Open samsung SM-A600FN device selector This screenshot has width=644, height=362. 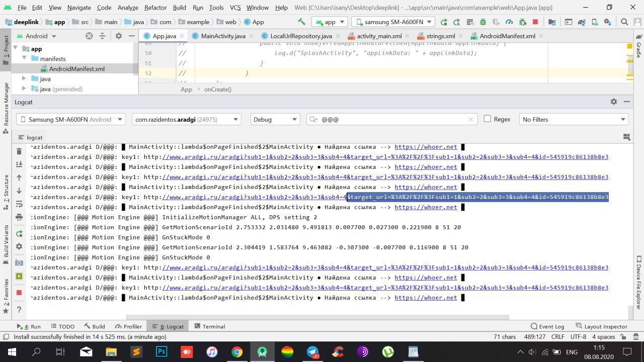[393, 22]
